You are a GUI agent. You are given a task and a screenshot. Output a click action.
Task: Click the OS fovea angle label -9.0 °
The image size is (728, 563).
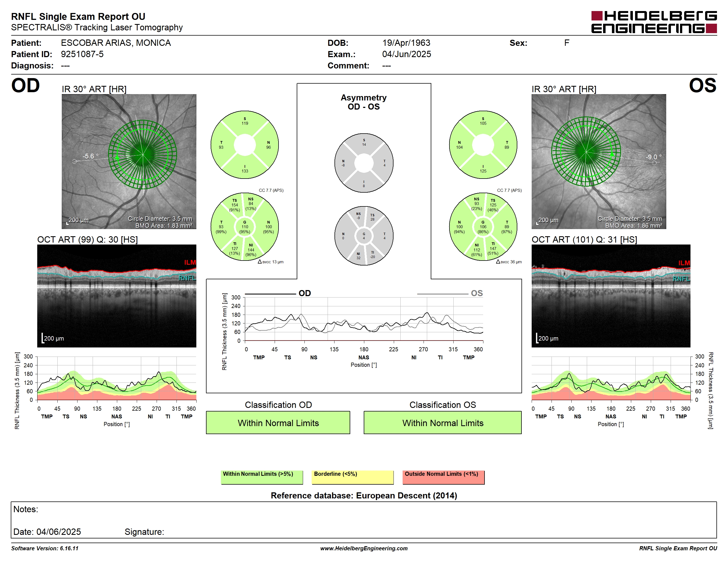click(653, 157)
